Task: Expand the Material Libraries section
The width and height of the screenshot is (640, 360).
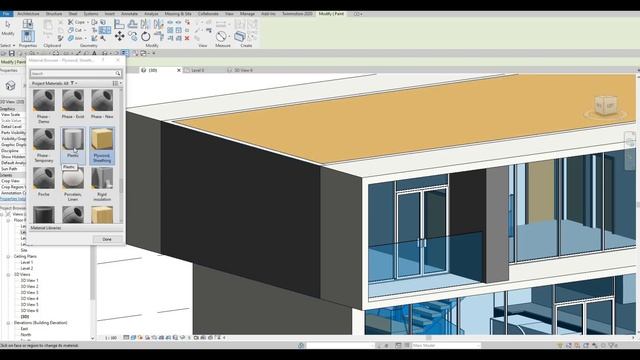Action: tap(76, 228)
